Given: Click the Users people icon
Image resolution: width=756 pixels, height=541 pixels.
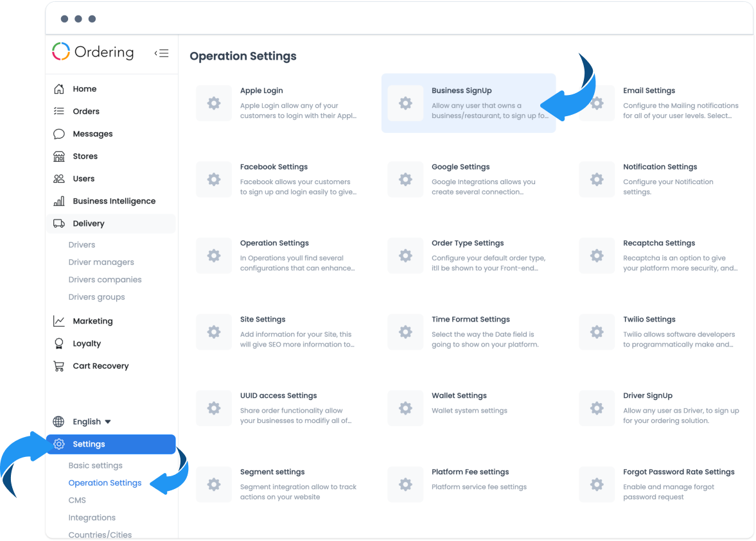Looking at the screenshot, I should (x=59, y=178).
